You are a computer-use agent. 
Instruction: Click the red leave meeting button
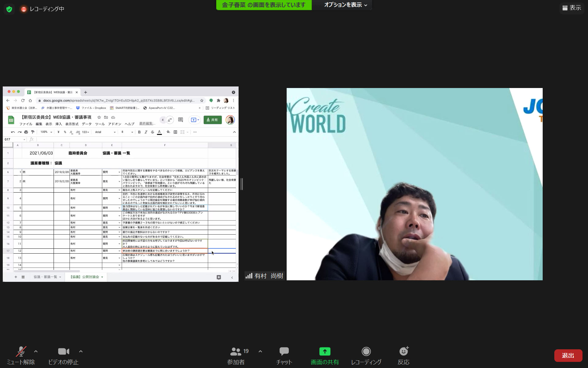(568, 355)
